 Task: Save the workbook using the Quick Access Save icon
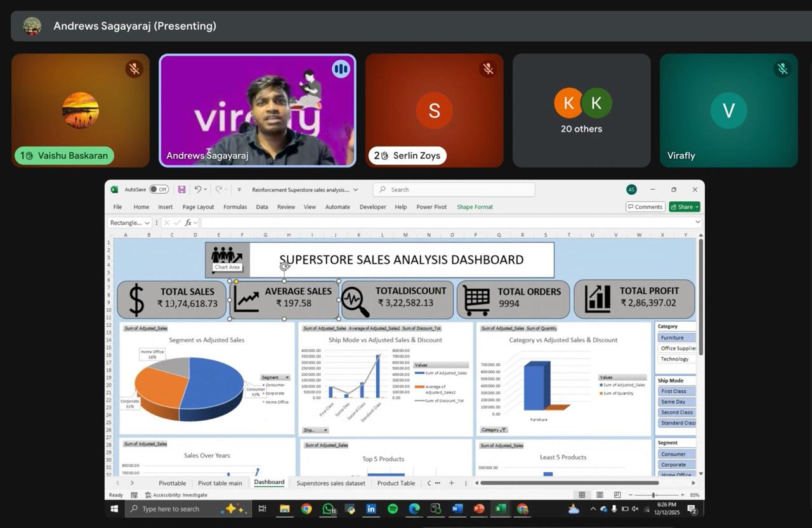click(x=182, y=189)
